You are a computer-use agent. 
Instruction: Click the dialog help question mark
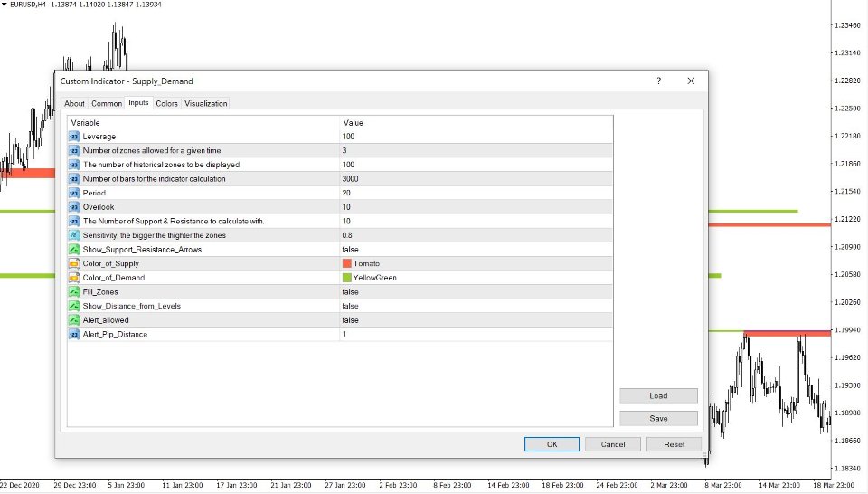pos(659,81)
